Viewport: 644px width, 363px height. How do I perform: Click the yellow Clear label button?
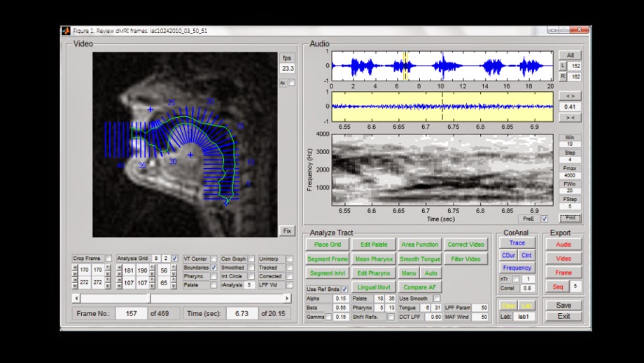click(x=507, y=306)
